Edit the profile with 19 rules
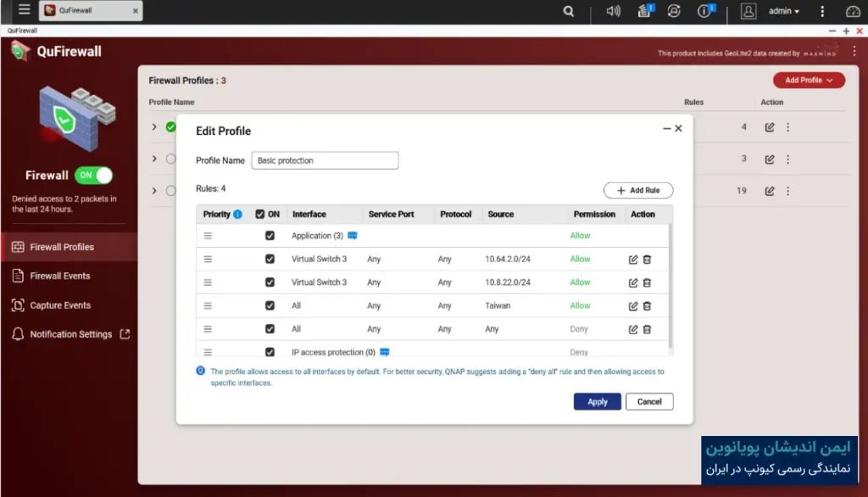868x497 pixels. point(770,191)
